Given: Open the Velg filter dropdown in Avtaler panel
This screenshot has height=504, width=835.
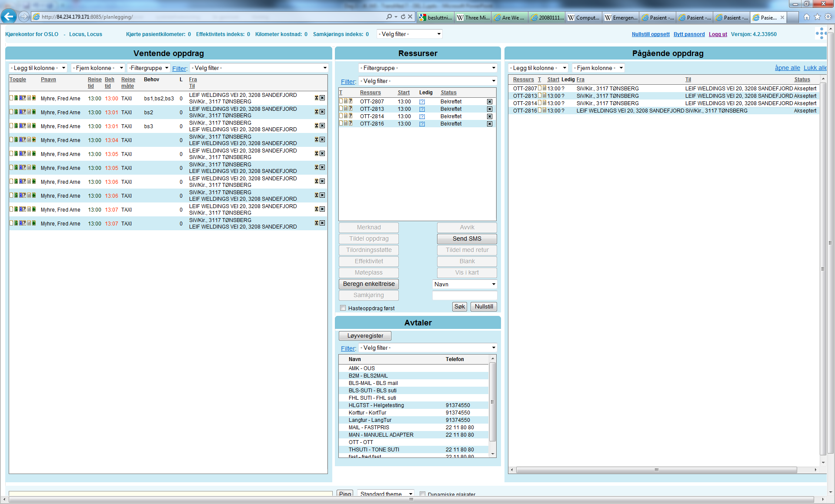Looking at the screenshot, I should tap(428, 348).
